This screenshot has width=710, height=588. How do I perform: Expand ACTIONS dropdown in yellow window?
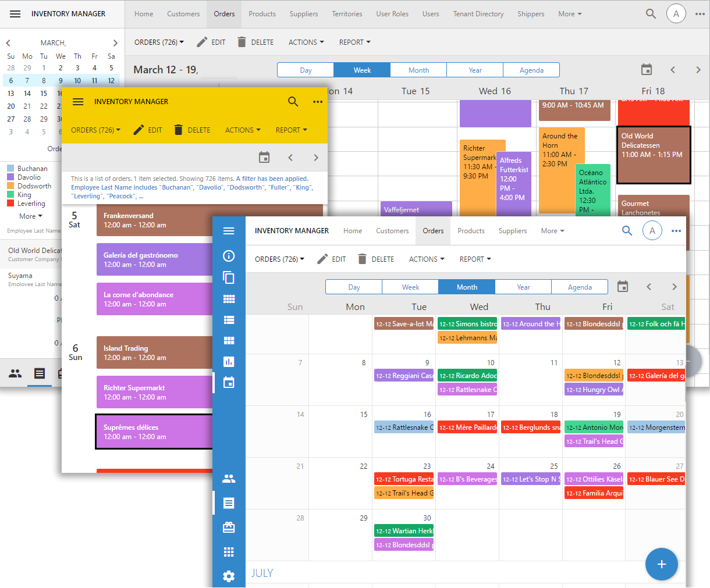pyautogui.click(x=243, y=130)
